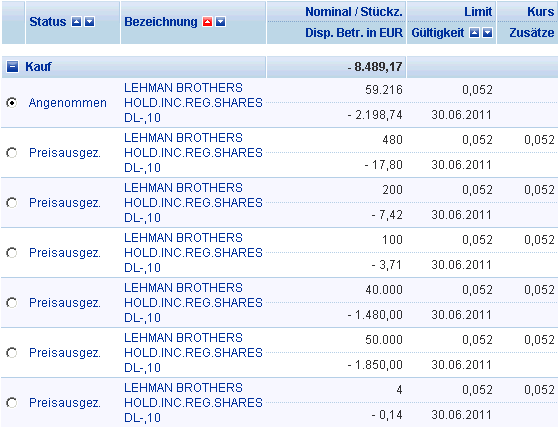The height and width of the screenshot is (427, 558).
Task: Select radio button for 480 shares order
Action: point(12,153)
